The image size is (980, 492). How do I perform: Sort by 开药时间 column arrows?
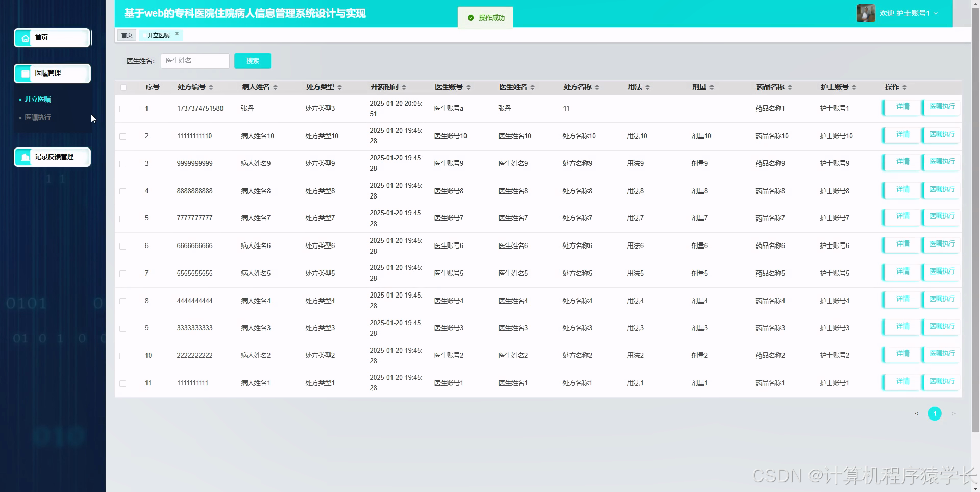pyautogui.click(x=404, y=87)
